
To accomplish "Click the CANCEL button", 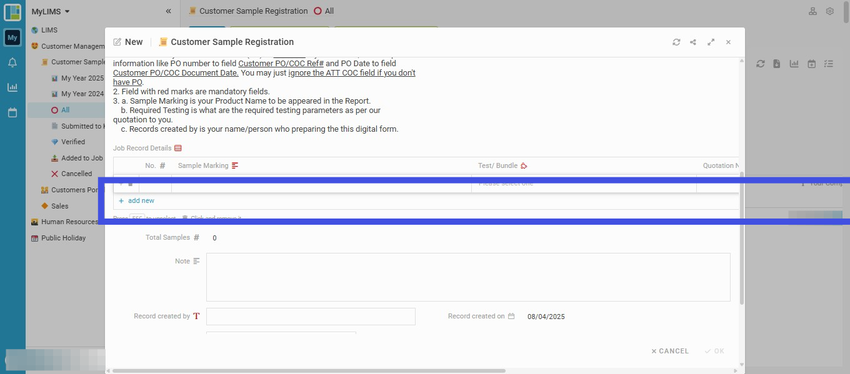I will click(670, 351).
